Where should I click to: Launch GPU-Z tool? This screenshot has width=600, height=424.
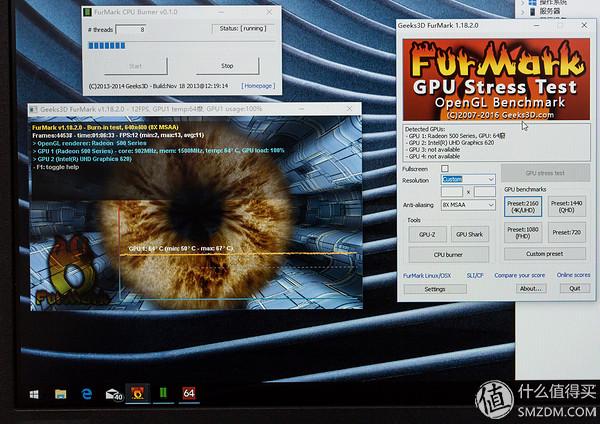point(427,234)
